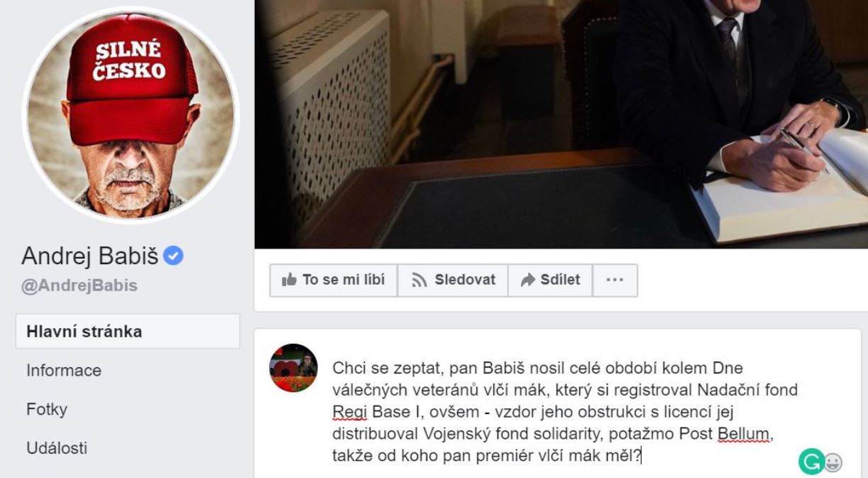Click the share arrow icon on the Sdílet button
The height and width of the screenshot is (478, 868).
click(528, 280)
